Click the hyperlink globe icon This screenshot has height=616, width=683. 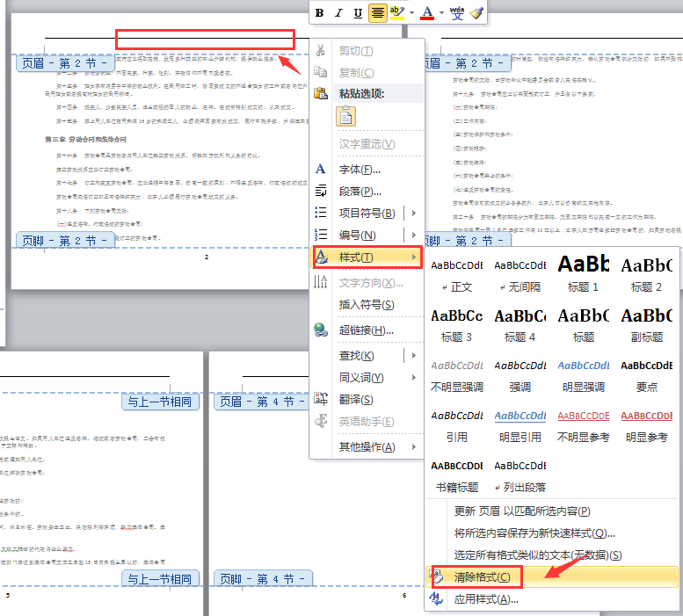point(321,330)
